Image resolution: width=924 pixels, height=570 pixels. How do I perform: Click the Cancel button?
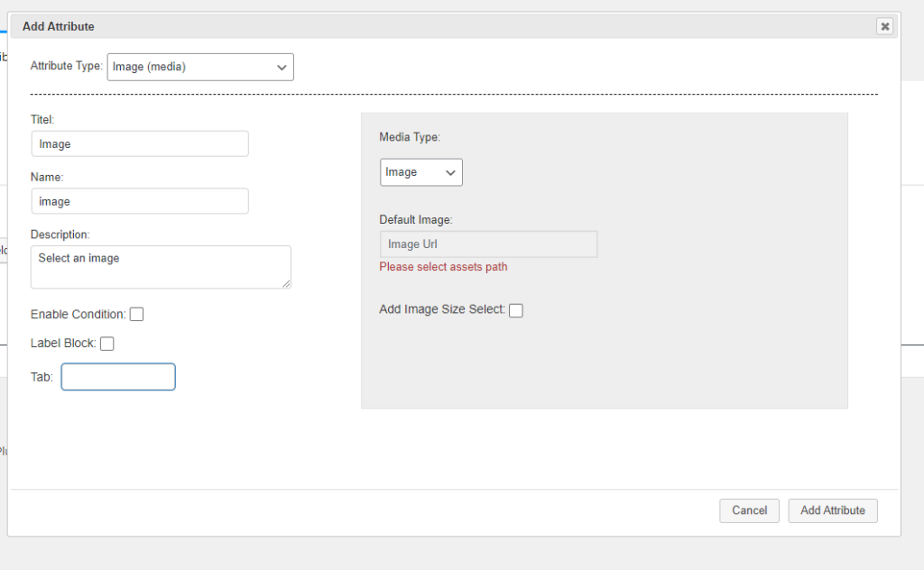749,510
